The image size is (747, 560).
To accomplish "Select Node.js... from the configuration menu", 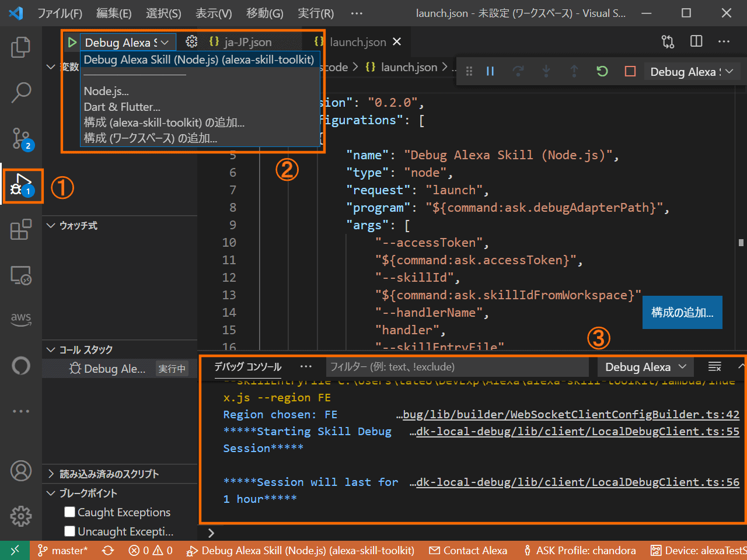I will click(106, 90).
